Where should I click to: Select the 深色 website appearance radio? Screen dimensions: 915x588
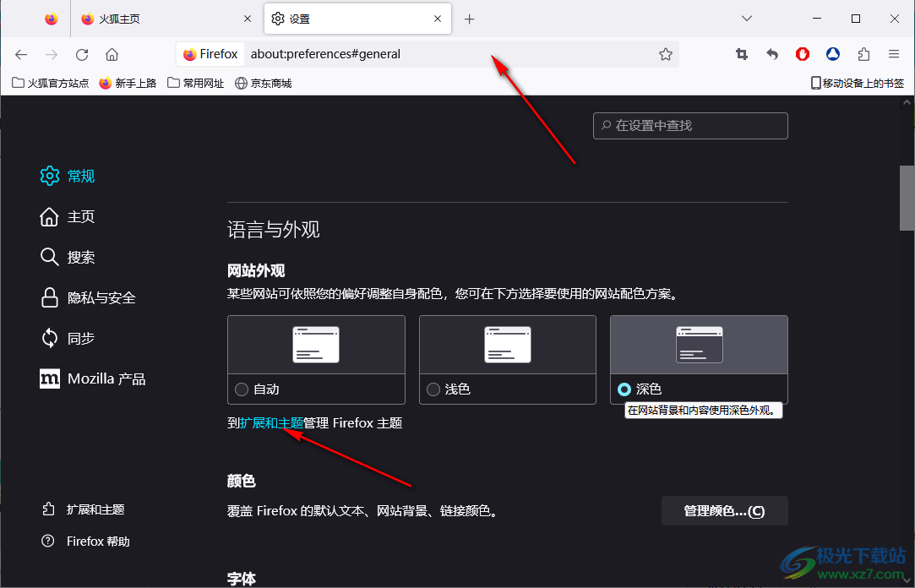point(624,389)
